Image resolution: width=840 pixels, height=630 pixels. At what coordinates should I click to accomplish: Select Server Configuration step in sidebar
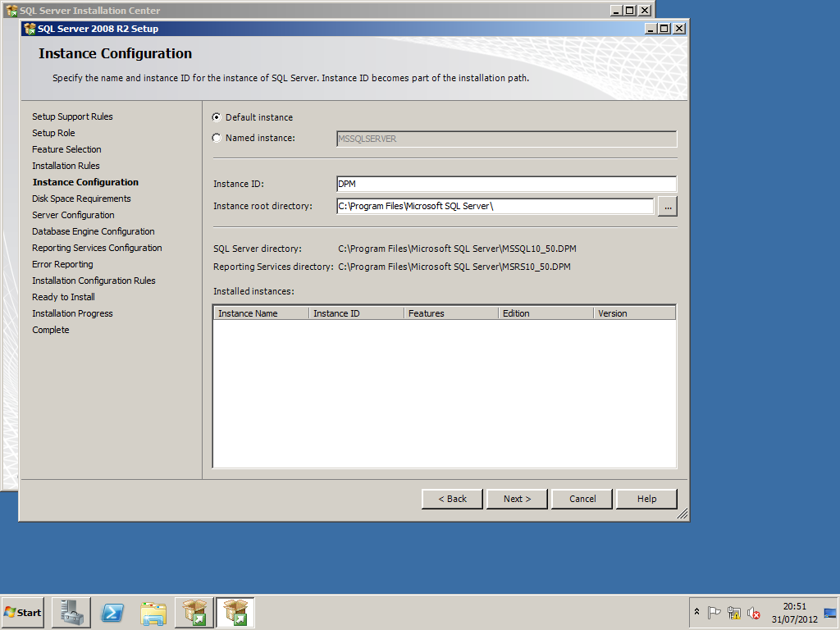73,215
